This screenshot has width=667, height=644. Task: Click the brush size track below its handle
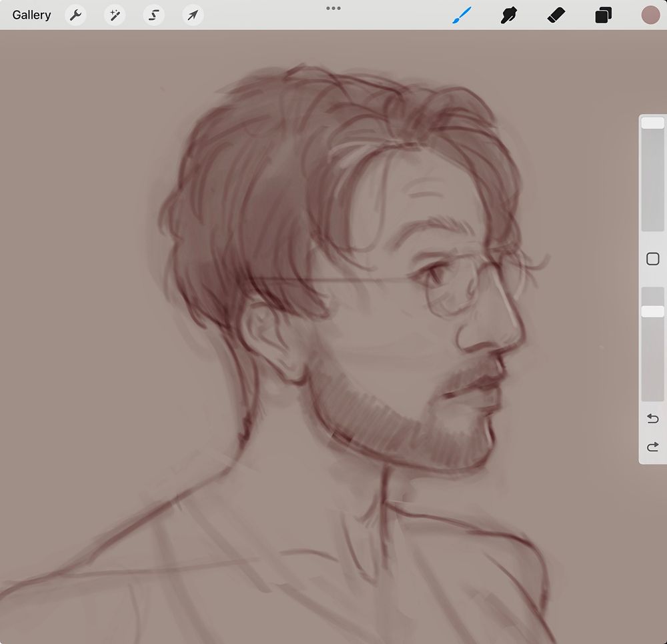tap(652, 180)
